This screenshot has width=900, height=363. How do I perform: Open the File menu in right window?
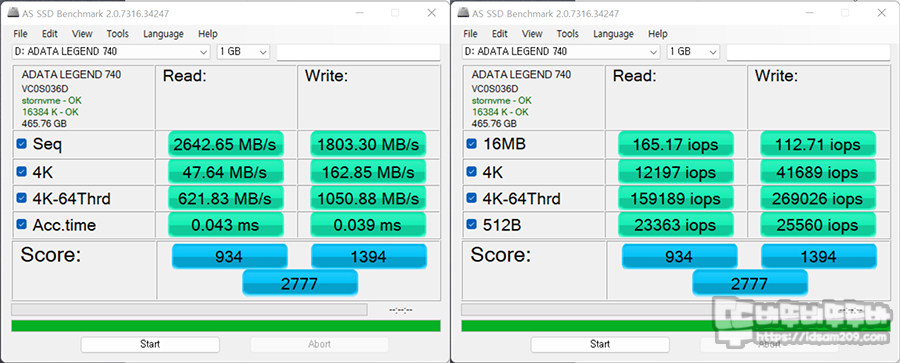470,34
